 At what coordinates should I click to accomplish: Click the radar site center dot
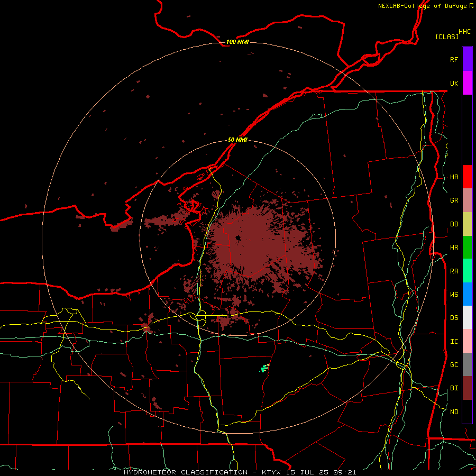(x=238, y=238)
